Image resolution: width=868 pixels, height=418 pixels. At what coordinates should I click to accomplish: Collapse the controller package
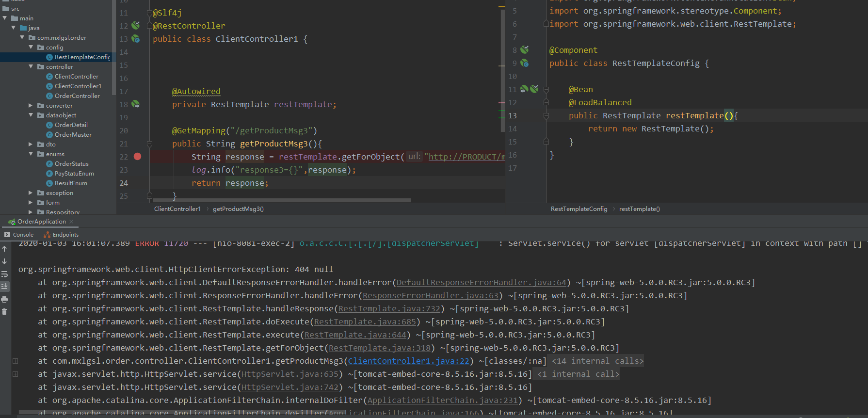(31, 67)
